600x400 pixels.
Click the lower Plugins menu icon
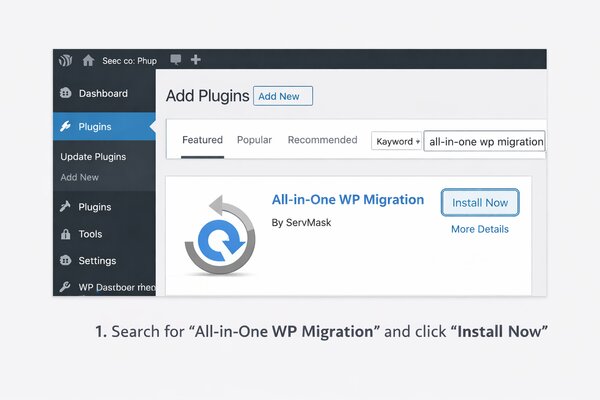click(x=65, y=207)
